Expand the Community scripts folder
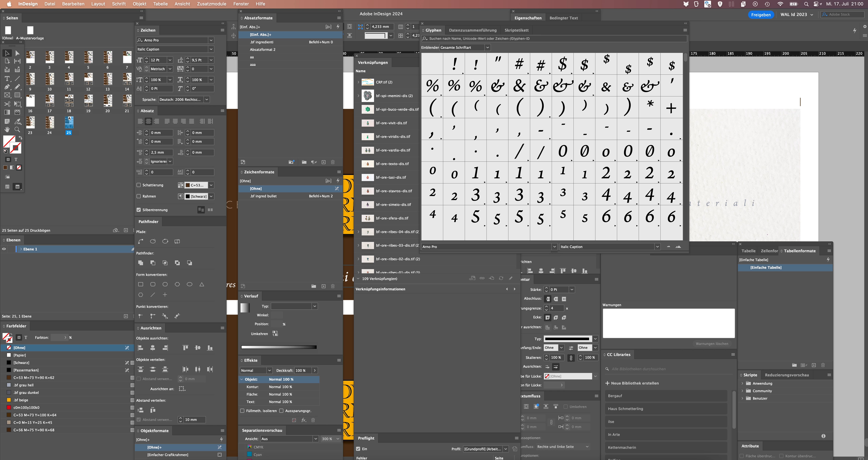Viewport: 868px width, 460px height. coord(742,391)
